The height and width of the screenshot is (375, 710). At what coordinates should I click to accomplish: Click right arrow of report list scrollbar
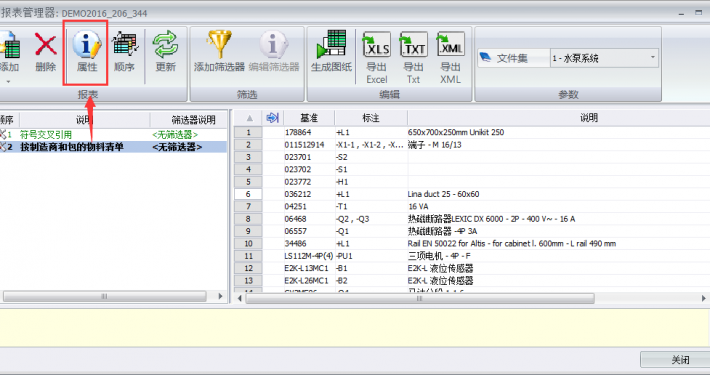point(221,296)
